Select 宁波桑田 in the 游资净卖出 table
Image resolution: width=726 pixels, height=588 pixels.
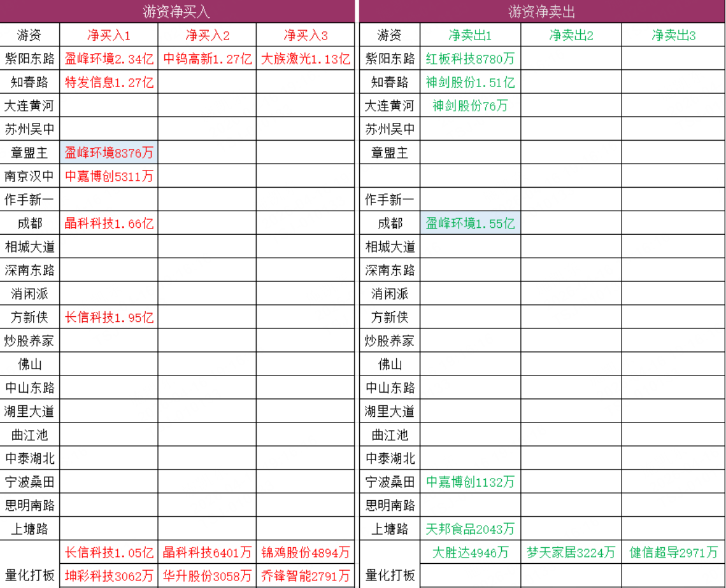390,482
